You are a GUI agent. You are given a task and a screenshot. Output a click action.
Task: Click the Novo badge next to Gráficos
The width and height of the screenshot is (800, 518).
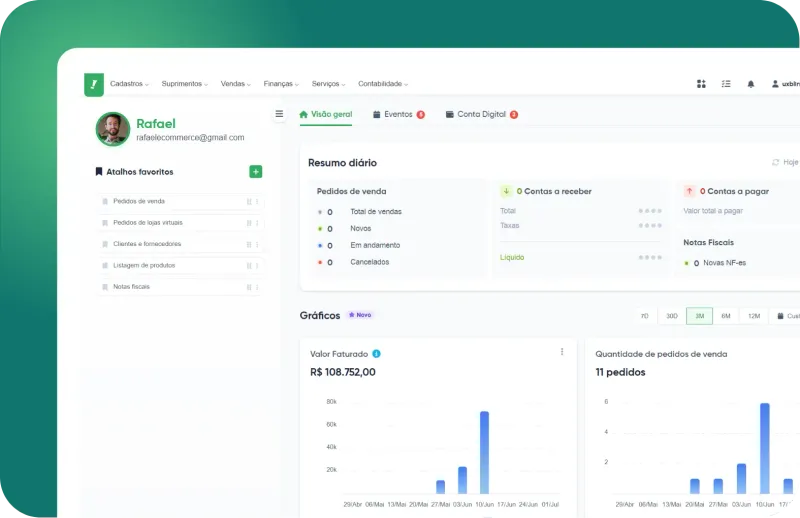click(360, 315)
